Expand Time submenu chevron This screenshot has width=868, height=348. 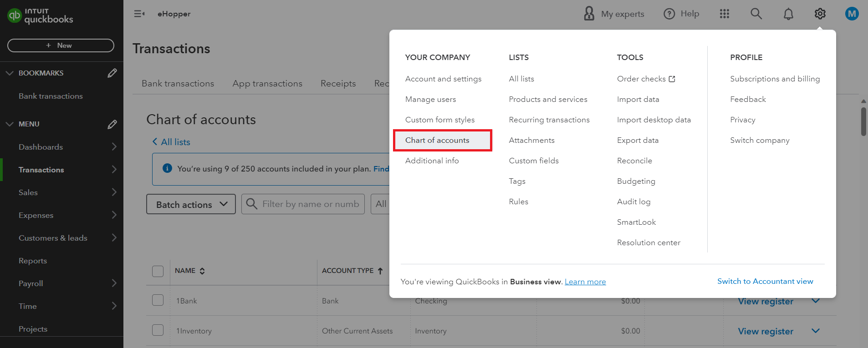(114, 306)
